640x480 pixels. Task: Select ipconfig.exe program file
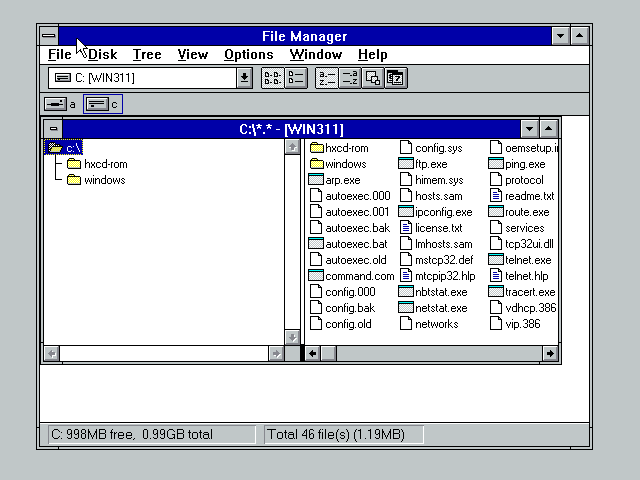435,212
